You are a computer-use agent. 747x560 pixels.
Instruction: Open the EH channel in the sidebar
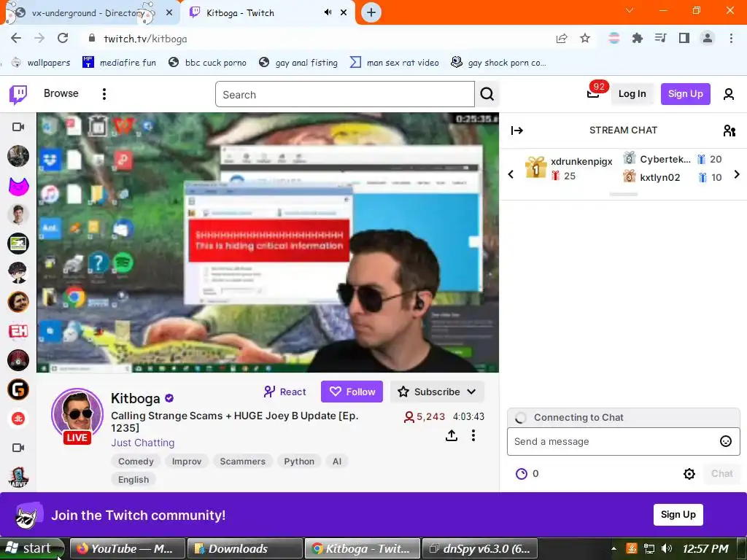pos(18,331)
